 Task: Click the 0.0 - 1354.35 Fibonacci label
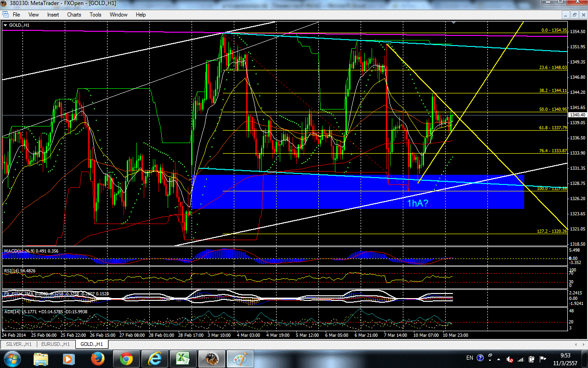554,30
